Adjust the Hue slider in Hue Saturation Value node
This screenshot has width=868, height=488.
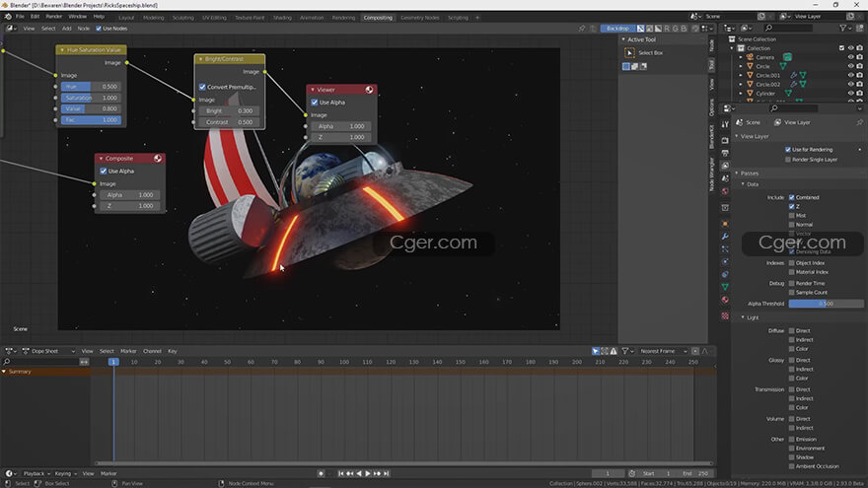(92, 87)
